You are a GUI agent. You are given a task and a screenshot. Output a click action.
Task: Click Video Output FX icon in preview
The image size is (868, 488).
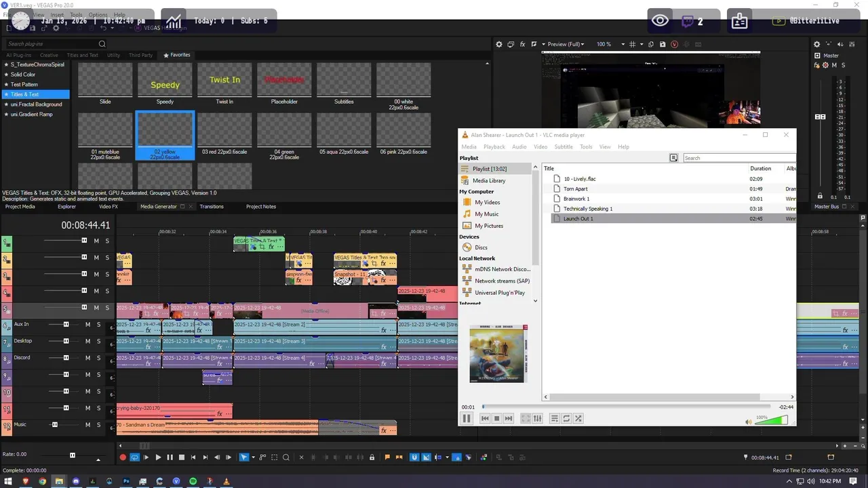pos(522,44)
